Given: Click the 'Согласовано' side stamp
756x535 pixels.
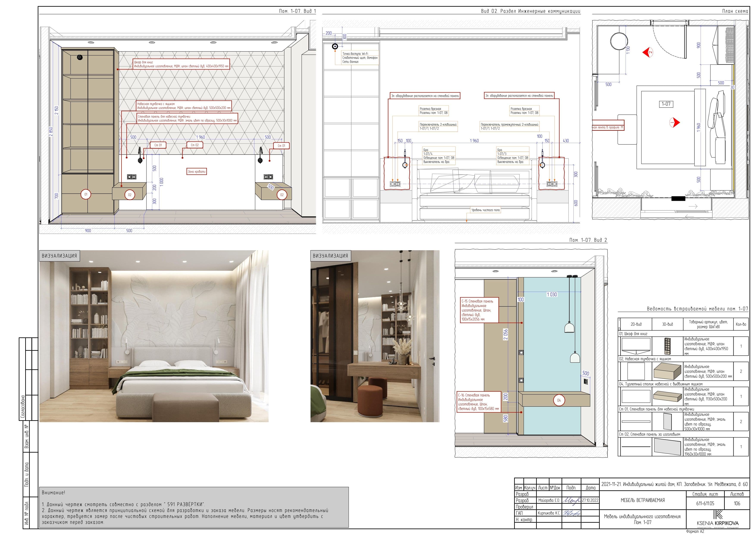Looking at the screenshot, I should (x=23, y=406).
